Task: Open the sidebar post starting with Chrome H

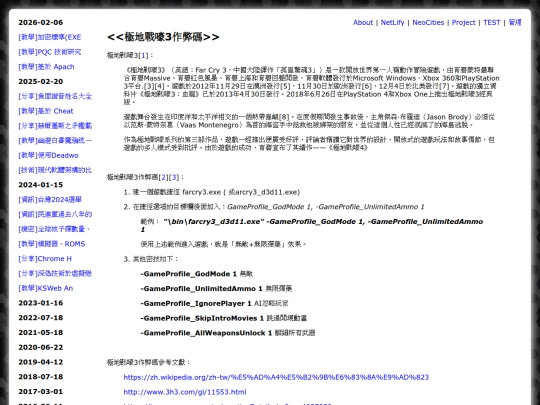Action: 45,259
